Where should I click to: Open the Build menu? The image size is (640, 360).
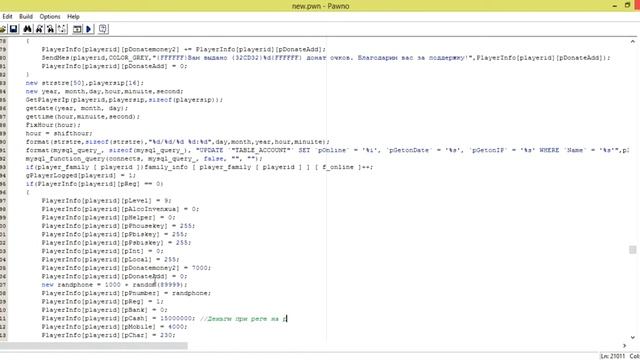[x=26, y=17]
